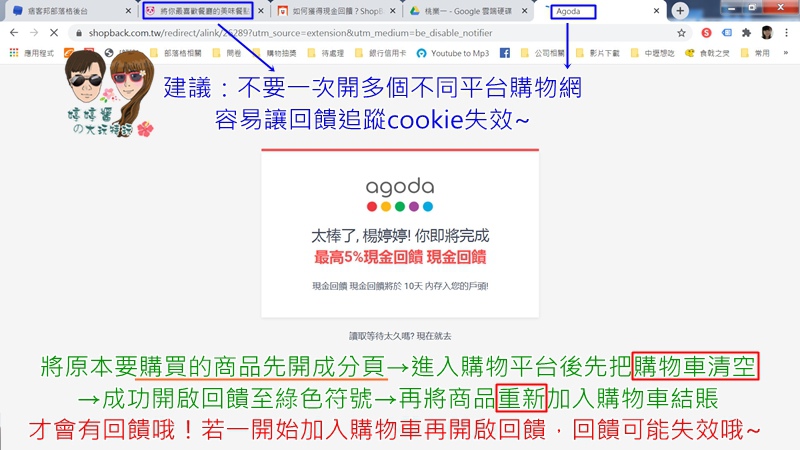Close the Agoda tab
Viewport: 800px width, 450px height.
656,11
